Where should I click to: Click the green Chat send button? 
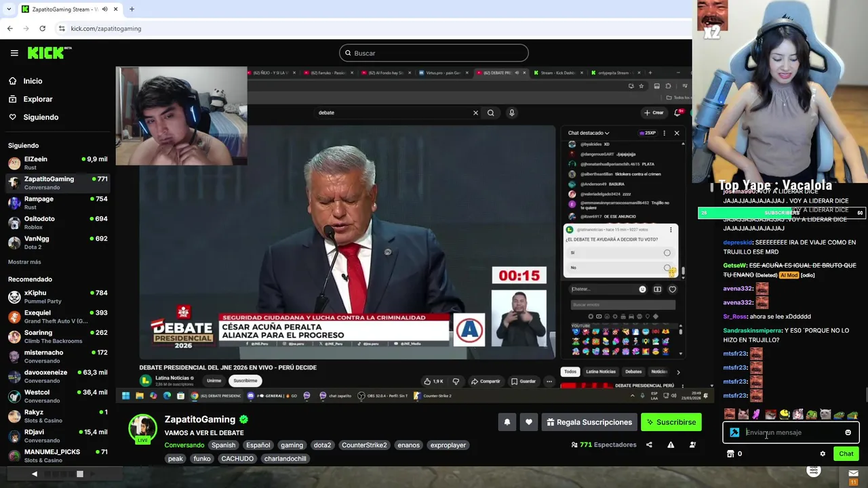846,454
